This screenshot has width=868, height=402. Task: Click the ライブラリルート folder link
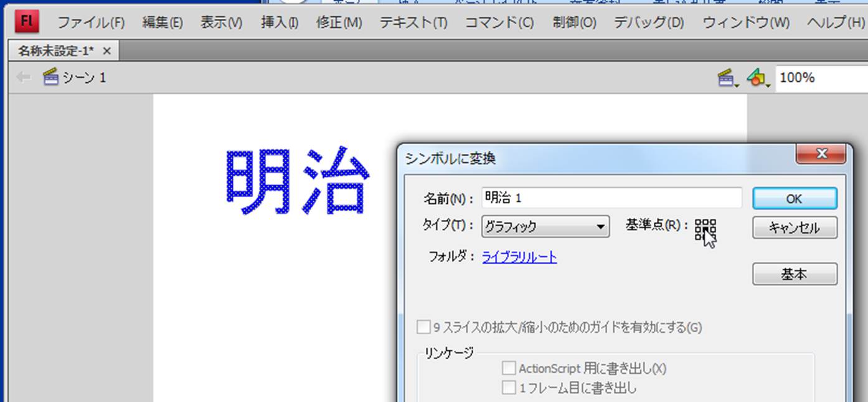pos(519,257)
